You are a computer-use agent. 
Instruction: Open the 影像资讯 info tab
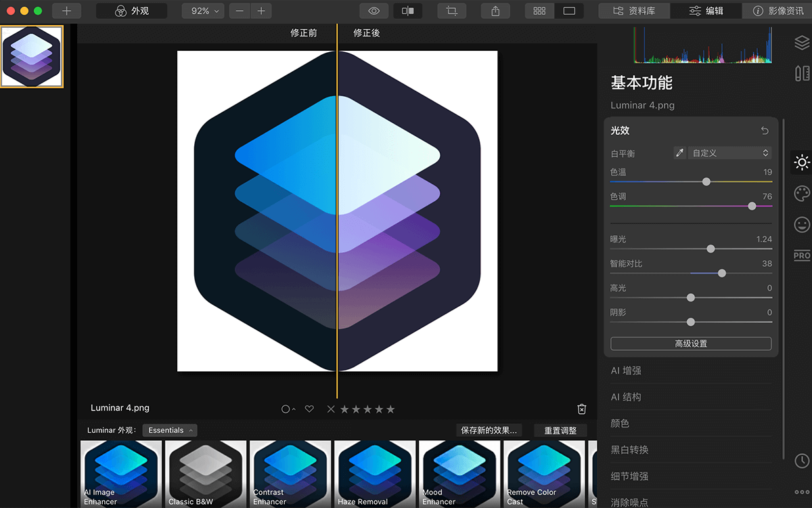coord(777,11)
